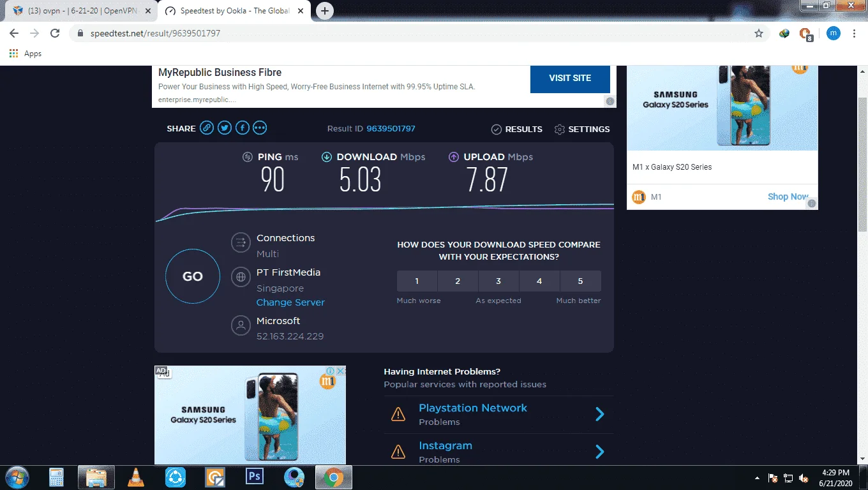The width and height of the screenshot is (868, 490).
Task: Close the OpenVPN ovpn tab
Action: 147,11
